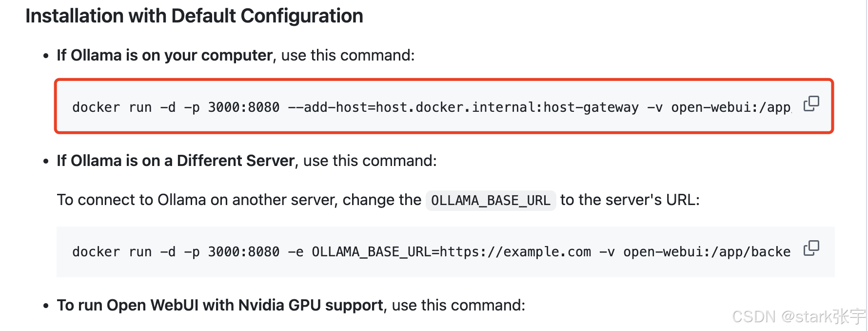868x331 pixels.
Task: Click 'OLLAMA_BASE_URL=https://example.com' in second command
Action: 451,252
